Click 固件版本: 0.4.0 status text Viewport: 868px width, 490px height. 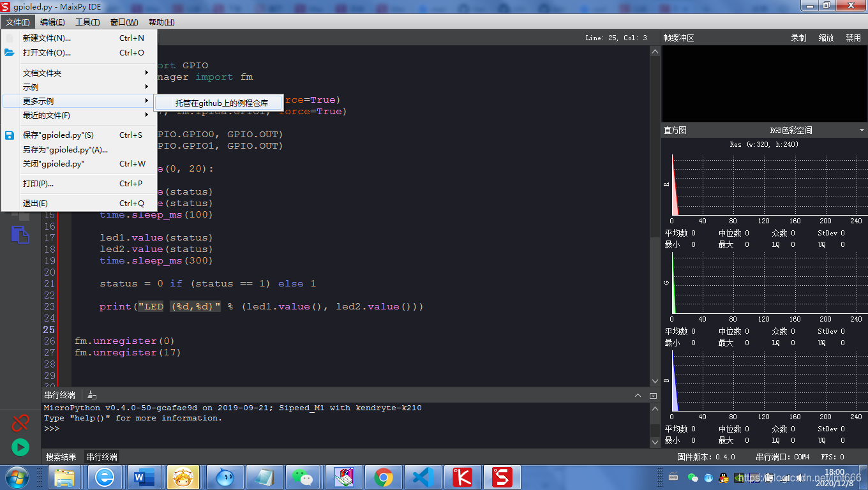pyautogui.click(x=706, y=457)
